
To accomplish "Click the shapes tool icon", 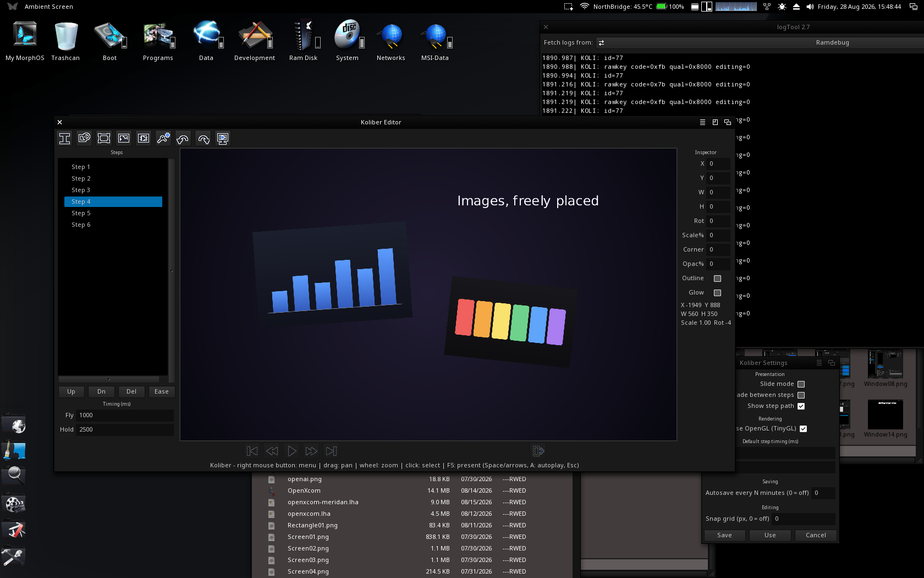I will tap(84, 139).
